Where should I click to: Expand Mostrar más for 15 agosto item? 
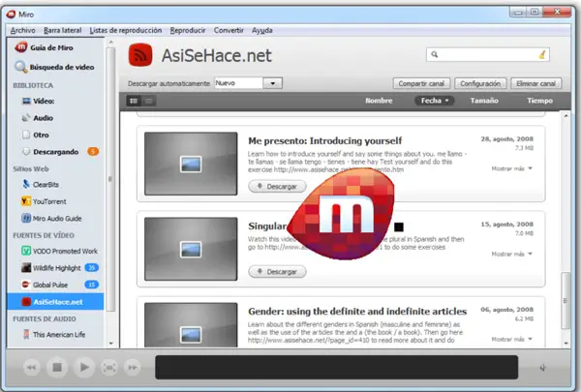[511, 254]
